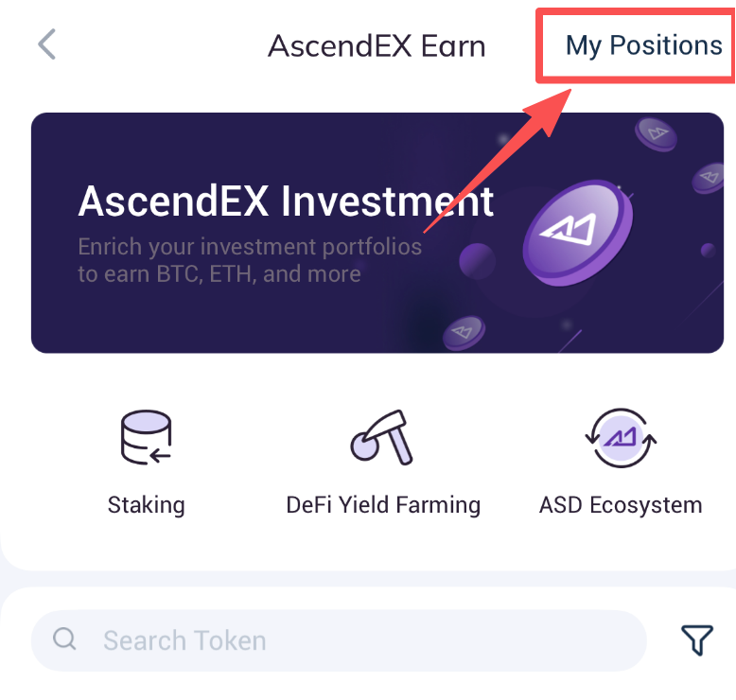Viewport: 736px width, 700px height.
Task: Open the AscendEX Investment banner heading
Action: 286,201
